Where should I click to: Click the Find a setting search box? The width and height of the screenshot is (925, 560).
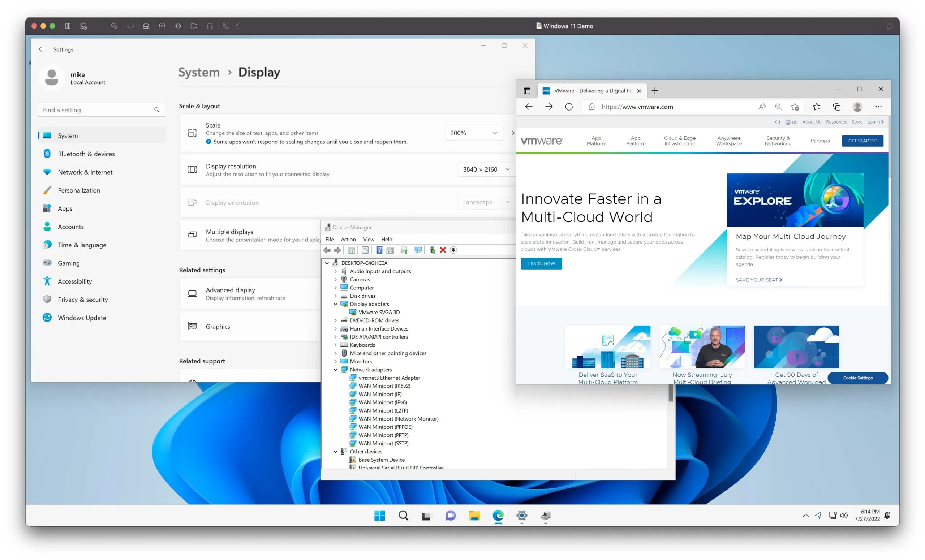102,109
